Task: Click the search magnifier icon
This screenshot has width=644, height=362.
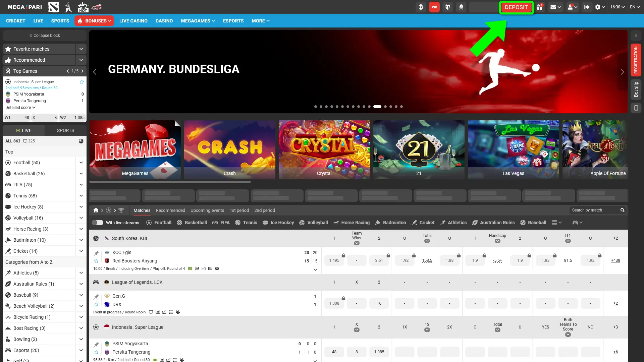Action: 622,210
